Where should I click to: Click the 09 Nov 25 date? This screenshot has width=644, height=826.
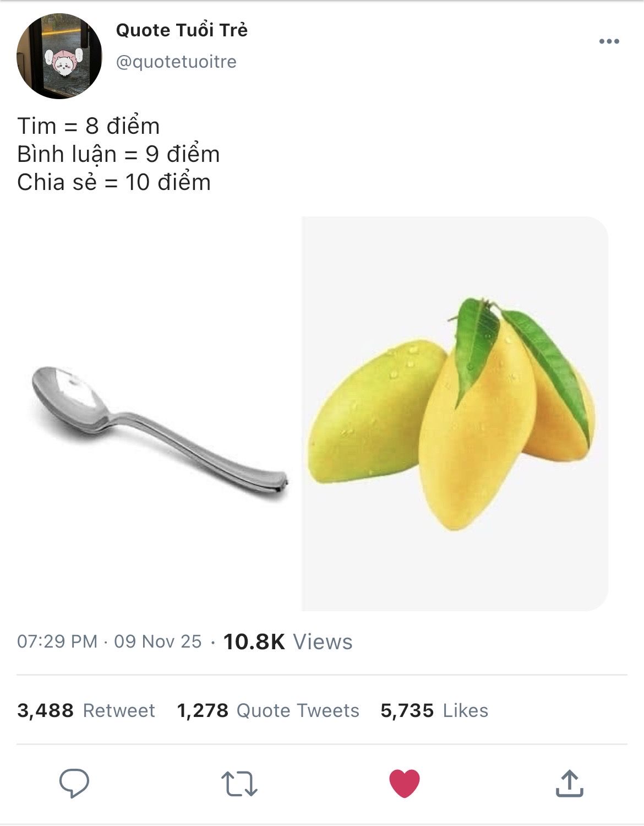(x=158, y=642)
